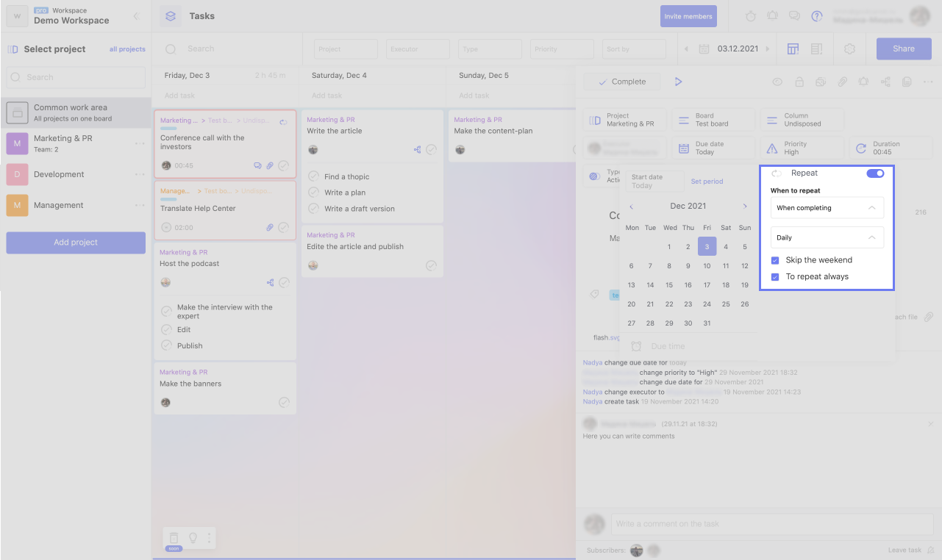Image resolution: width=942 pixels, height=560 pixels.
Task: Open the Daily frequency dropdown
Action: (827, 237)
